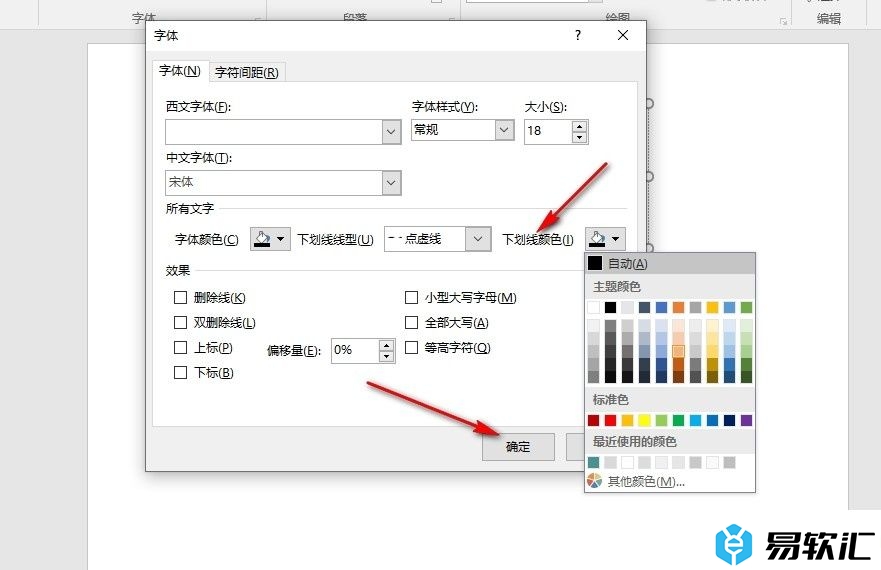This screenshot has height=570, width=881.
Task: Choose the light green standard color
Action: 661,420
